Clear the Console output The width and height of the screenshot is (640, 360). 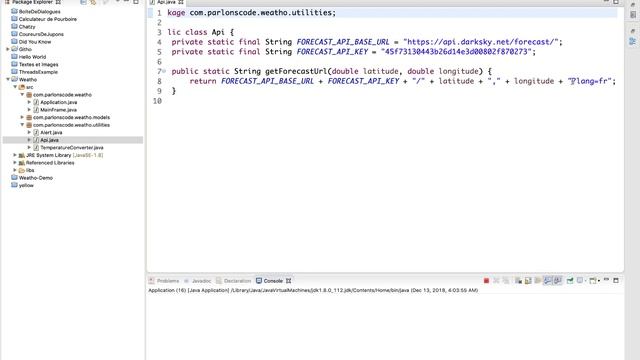click(x=518, y=281)
